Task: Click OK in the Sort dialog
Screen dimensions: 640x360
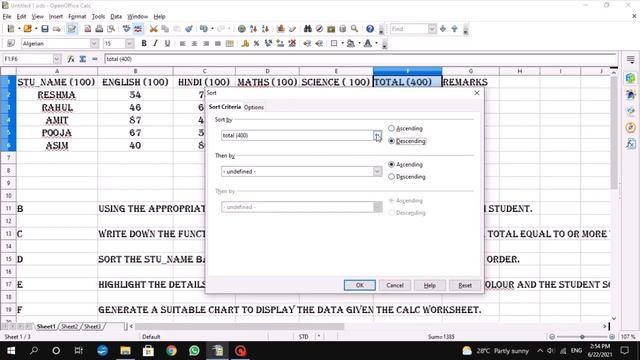Action: tap(360, 285)
